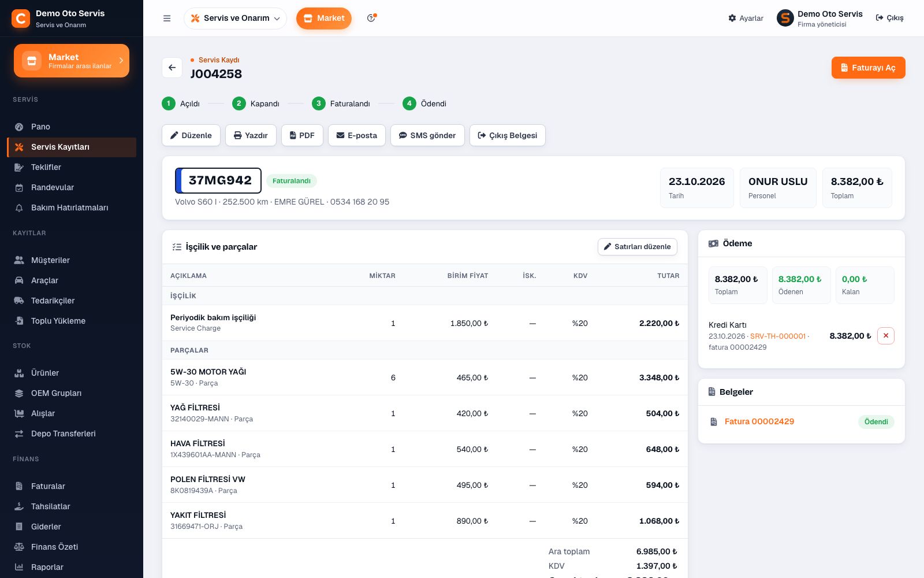Print with the Yazdır button
The width and height of the screenshot is (924, 578).
[251, 135]
